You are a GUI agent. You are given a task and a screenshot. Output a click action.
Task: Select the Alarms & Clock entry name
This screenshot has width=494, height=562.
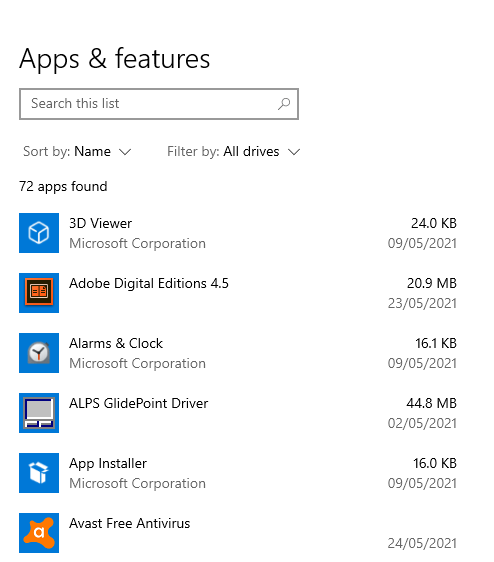pos(116,343)
